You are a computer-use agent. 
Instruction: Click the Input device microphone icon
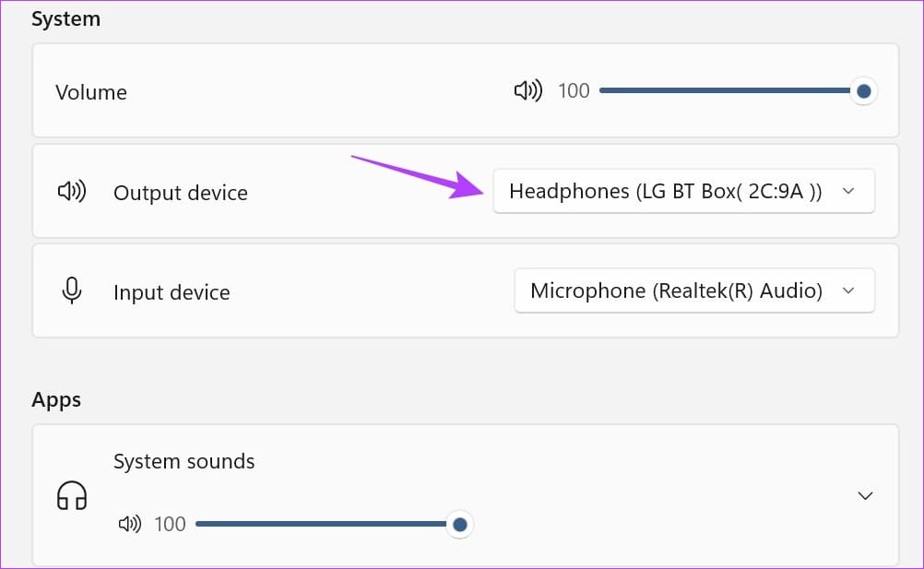coord(71,291)
